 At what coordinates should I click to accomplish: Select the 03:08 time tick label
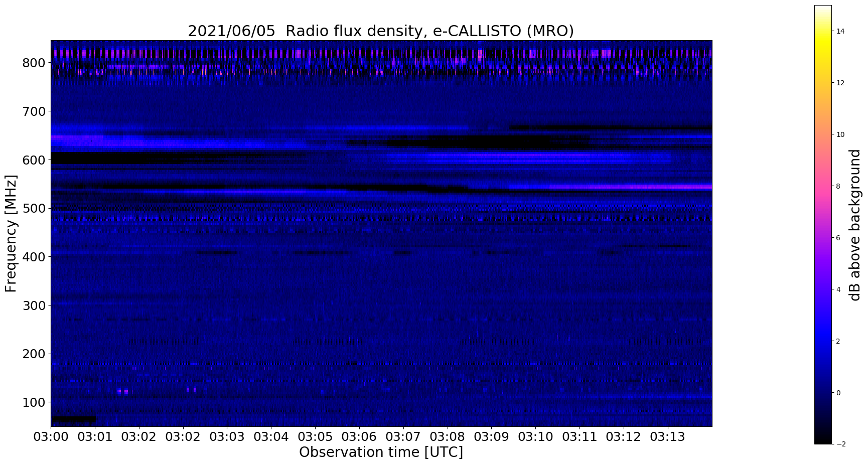(x=448, y=436)
